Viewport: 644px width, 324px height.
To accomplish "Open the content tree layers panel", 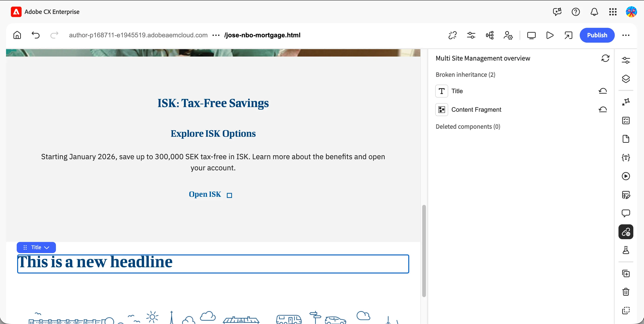I will [x=626, y=79].
